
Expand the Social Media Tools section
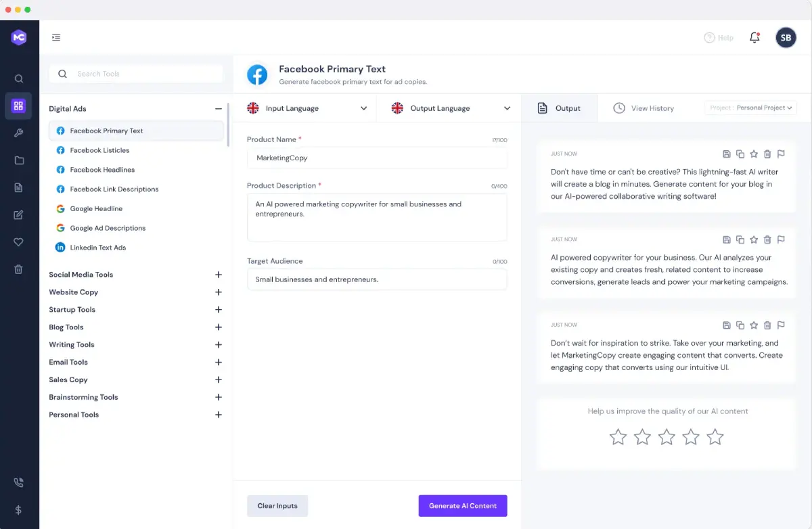pos(218,275)
